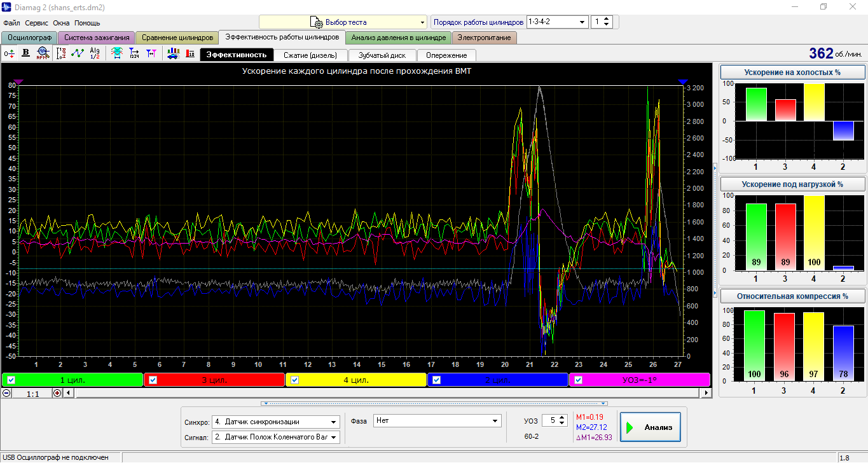
Task: Open the Файл menu
Action: 11,23
